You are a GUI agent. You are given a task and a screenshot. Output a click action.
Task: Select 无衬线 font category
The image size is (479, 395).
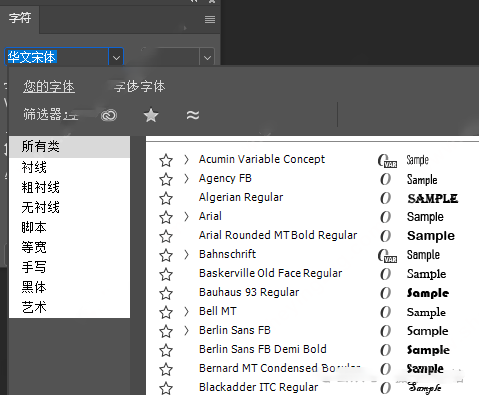click(69, 207)
